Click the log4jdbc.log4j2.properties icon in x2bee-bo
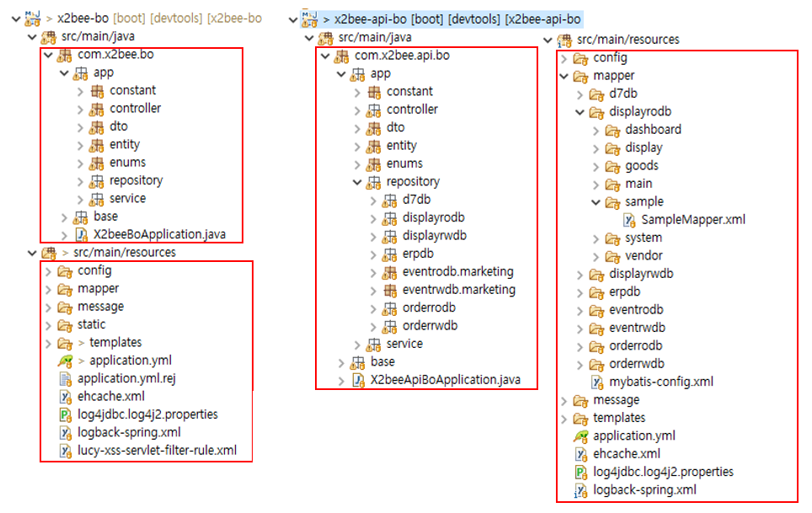This screenshot has height=513, width=812. point(66,414)
